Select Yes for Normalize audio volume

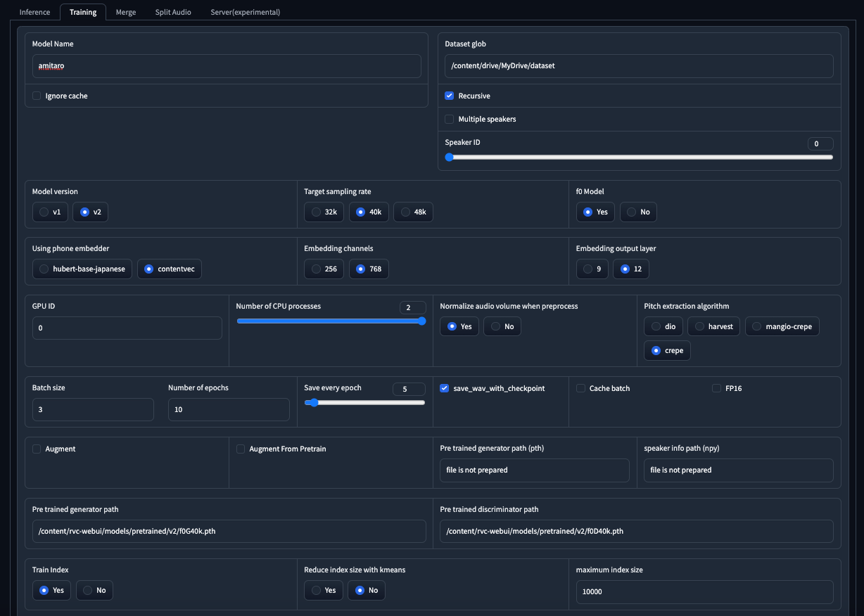pos(459,326)
